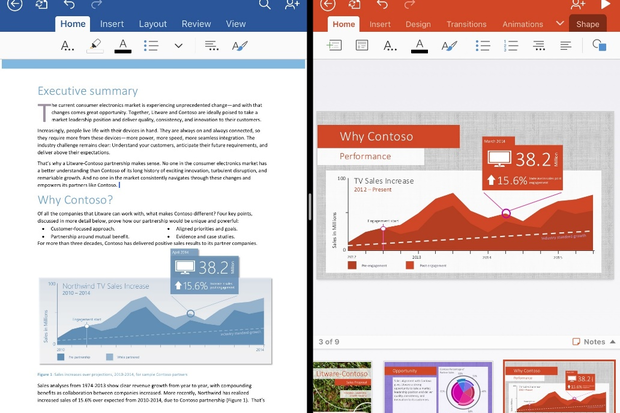Expand the Notes pane arrow
Viewport: 620px width, 413px height.
pyautogui.click(x=612, y=342)
